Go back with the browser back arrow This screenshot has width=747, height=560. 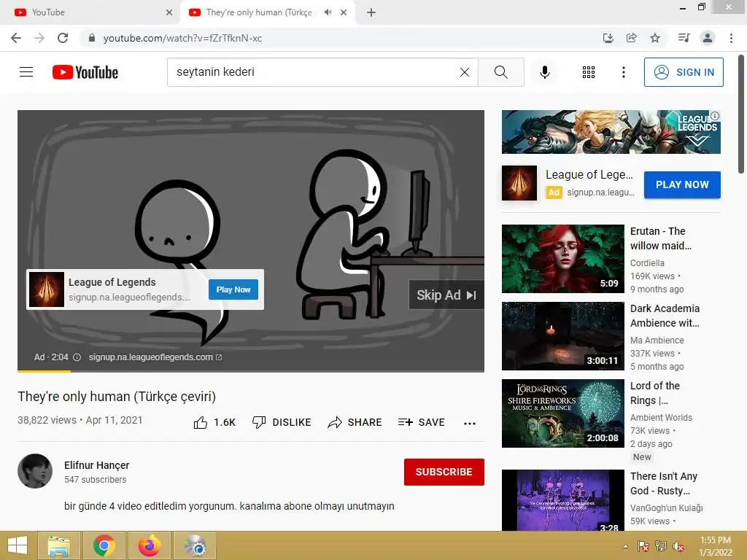[x=16, y=38]
